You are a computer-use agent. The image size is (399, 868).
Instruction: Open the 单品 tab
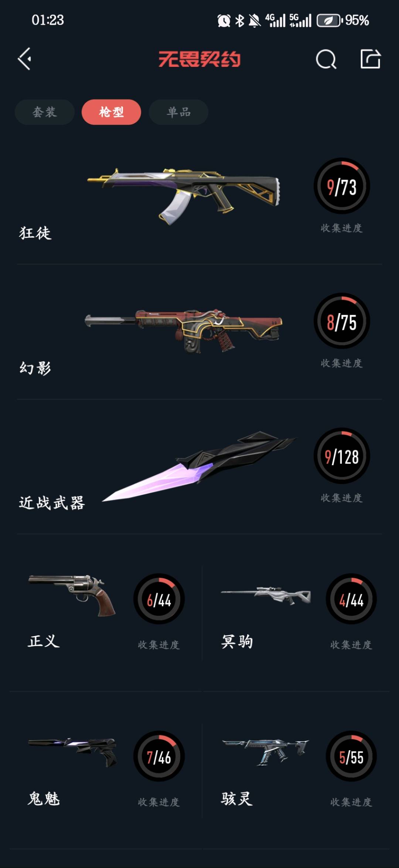click(178, 112)
